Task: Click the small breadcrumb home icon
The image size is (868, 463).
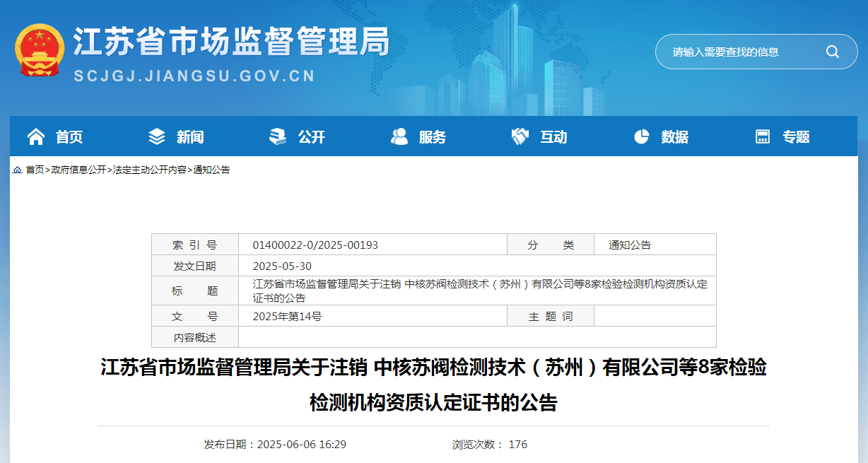Action: 17,170
